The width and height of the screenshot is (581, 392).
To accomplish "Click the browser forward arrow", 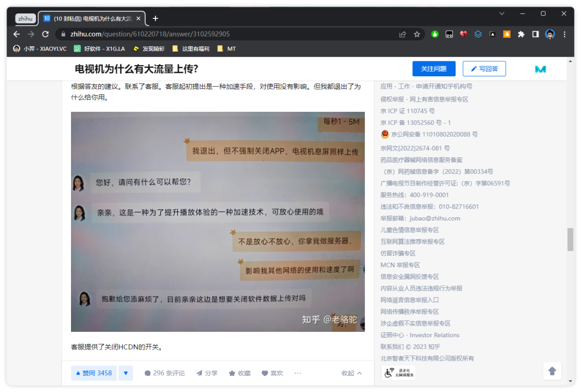I will click(x=31, y=34).
